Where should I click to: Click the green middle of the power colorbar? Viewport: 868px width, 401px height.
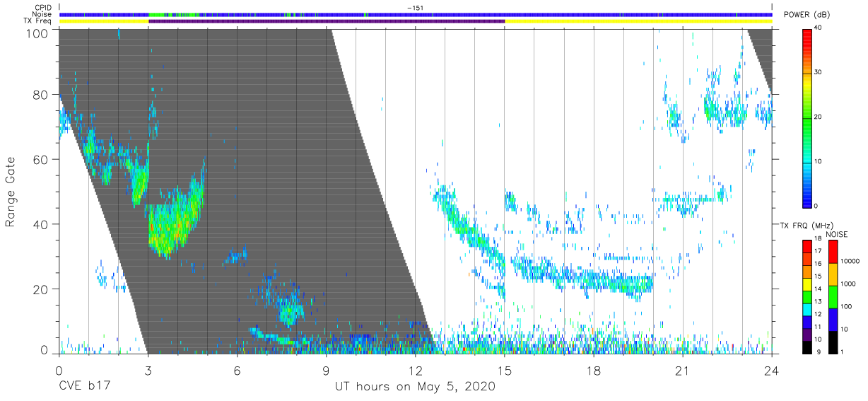807,117
